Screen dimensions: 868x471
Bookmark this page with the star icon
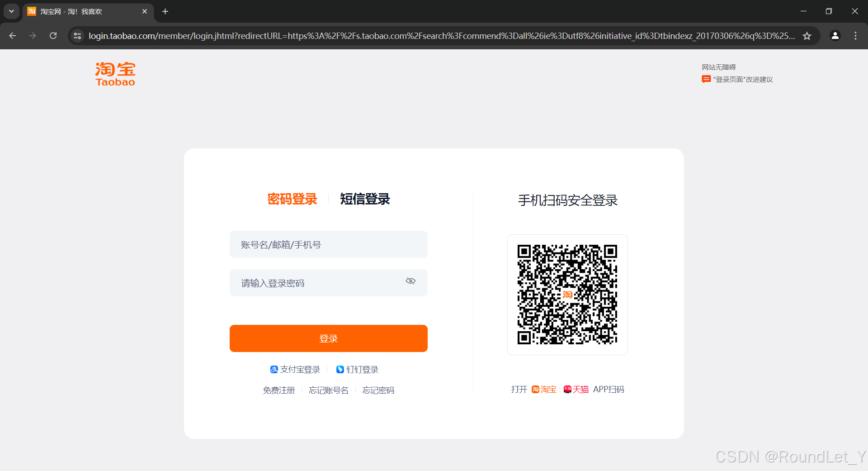pyautogui.click(x=807, y=36)
